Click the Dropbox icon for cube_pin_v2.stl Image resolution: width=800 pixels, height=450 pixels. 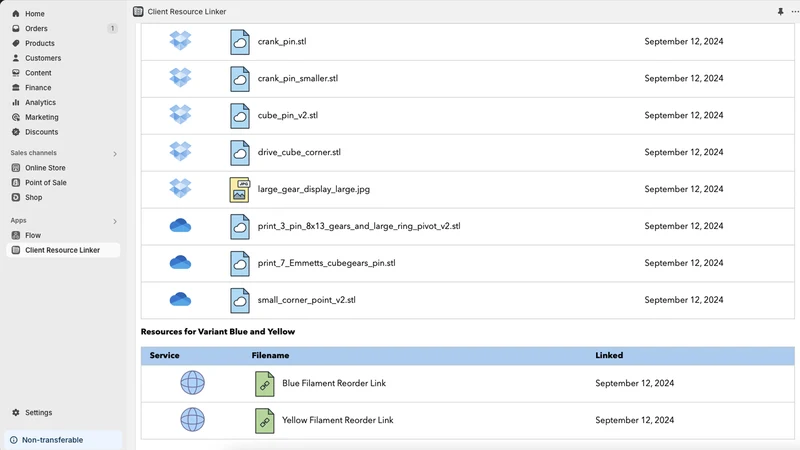coord(180,115)
